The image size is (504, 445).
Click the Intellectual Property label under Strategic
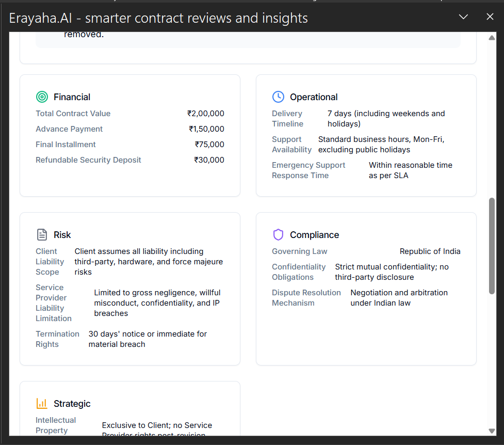pos(56,425)
